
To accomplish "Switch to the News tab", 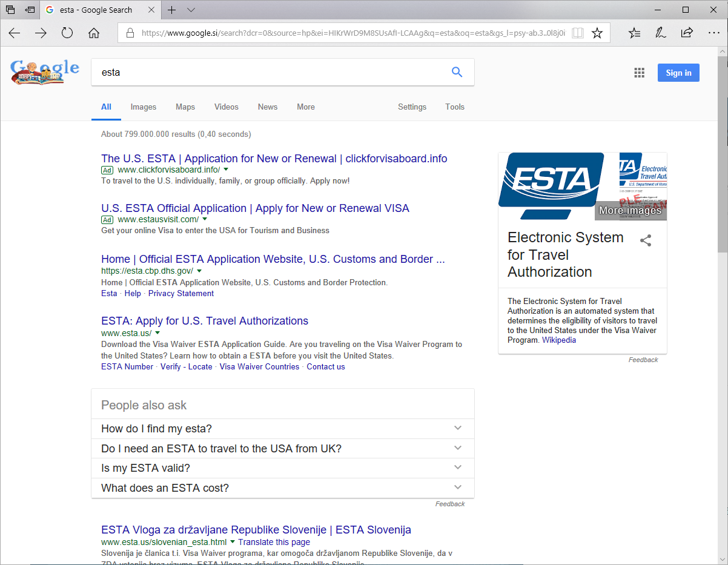I will click(x=268, y=107).
